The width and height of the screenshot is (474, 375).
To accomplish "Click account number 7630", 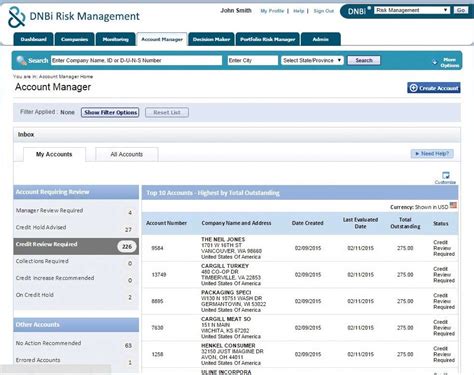I will pos(157,328).
